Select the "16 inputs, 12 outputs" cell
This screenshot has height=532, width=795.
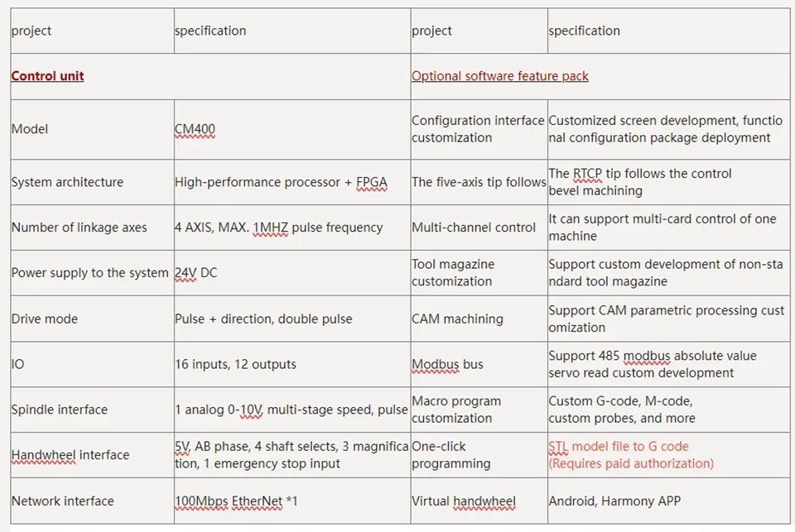point(235,364)
